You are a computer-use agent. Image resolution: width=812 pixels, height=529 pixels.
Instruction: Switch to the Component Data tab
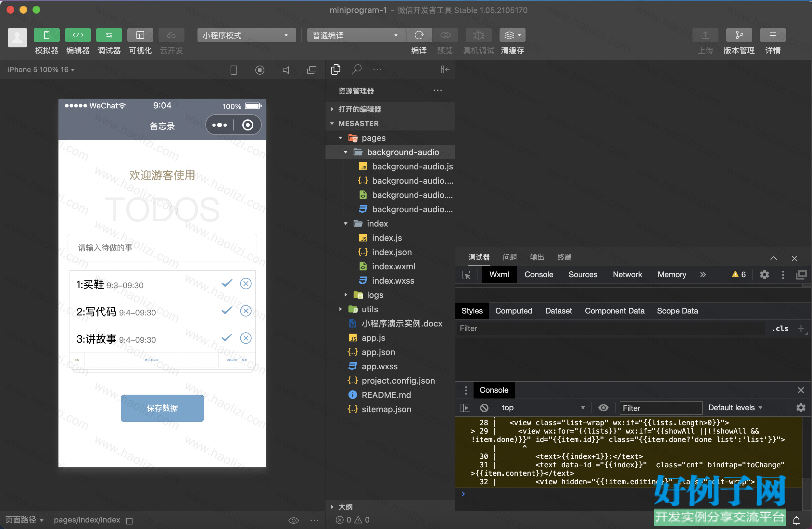point(615,311)
